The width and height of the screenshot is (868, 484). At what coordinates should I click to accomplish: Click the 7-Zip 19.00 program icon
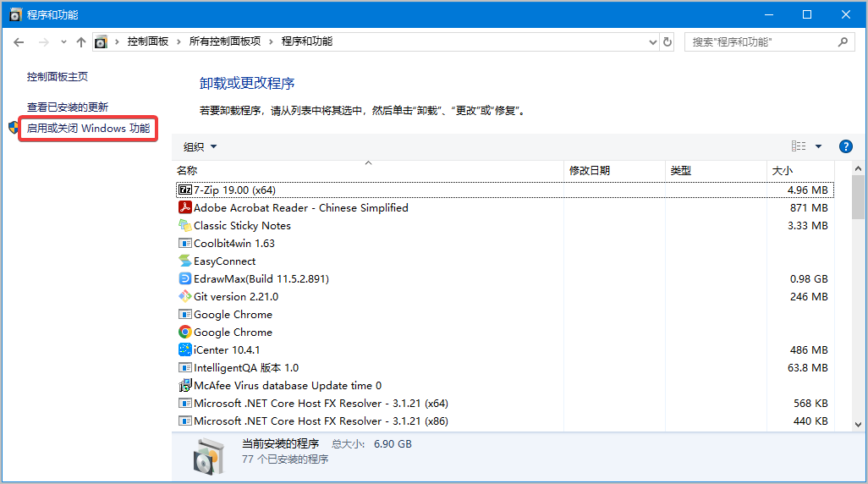(185, 190)
